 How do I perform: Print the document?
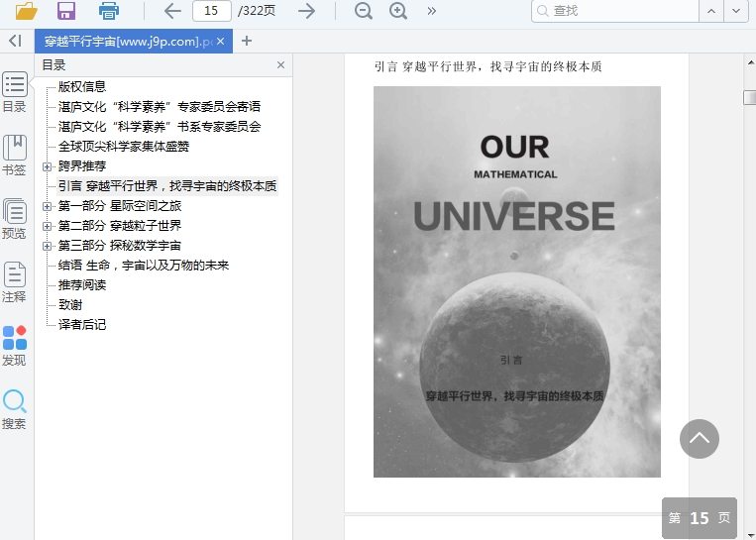click(x=108, y=11)
